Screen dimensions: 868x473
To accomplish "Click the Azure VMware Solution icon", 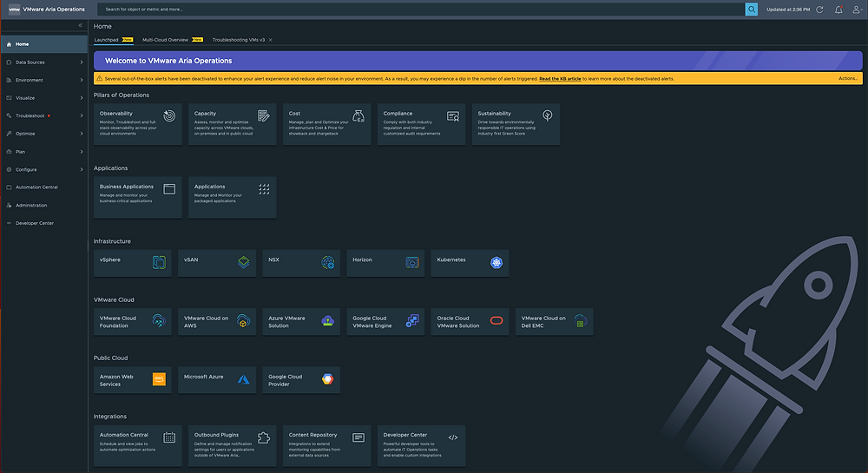I will pyautogui.click(x=328, y=321).
